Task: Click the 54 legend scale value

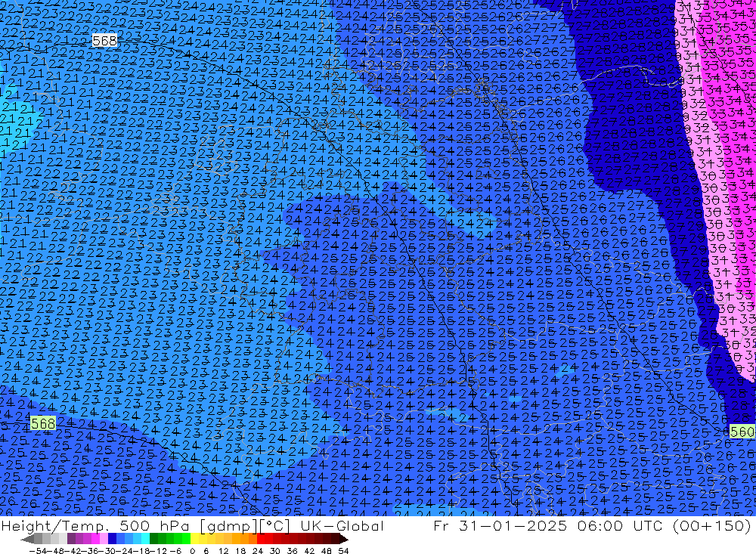Action: coord(343,550)
